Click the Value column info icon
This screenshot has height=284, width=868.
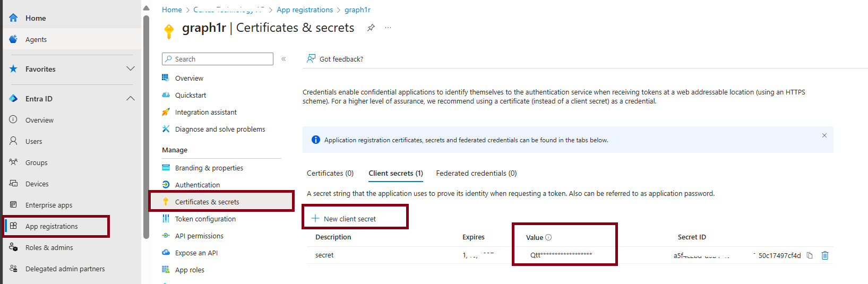(x=548, y=237)
